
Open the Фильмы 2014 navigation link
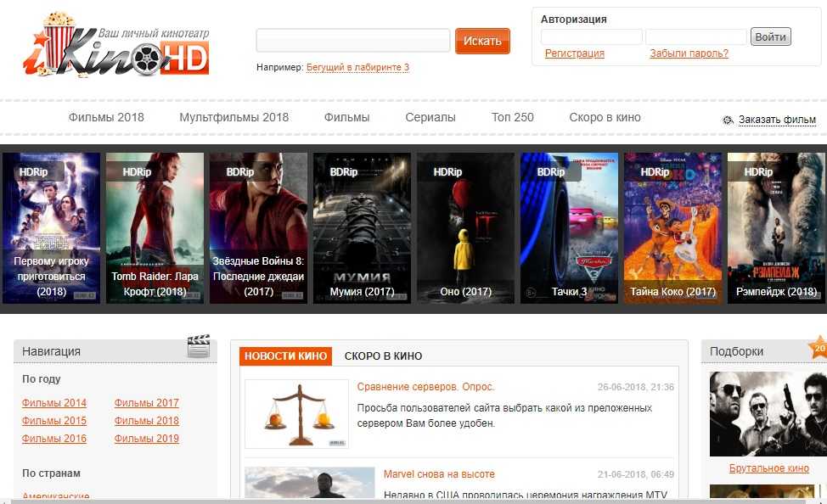click(x=54, y=403)
